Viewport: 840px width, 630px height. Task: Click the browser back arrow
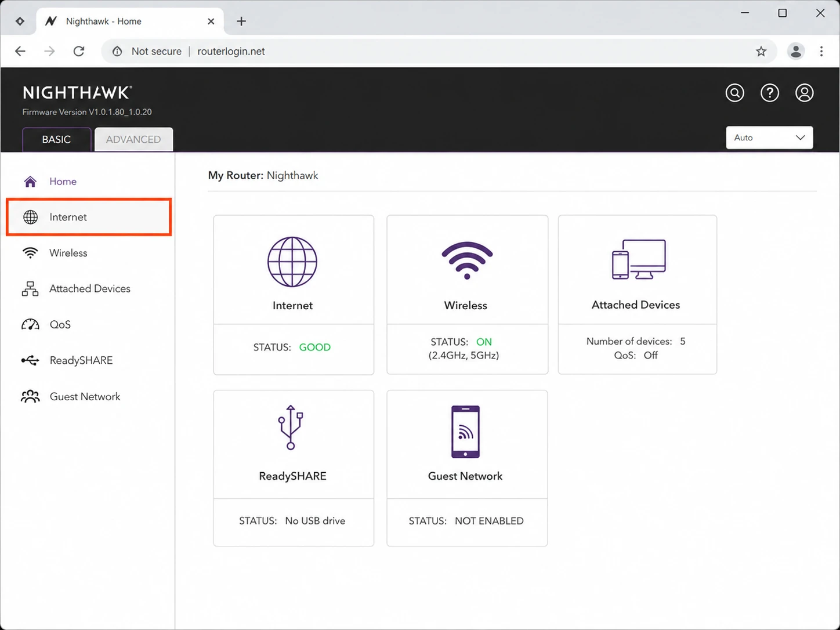coord(20,51)
